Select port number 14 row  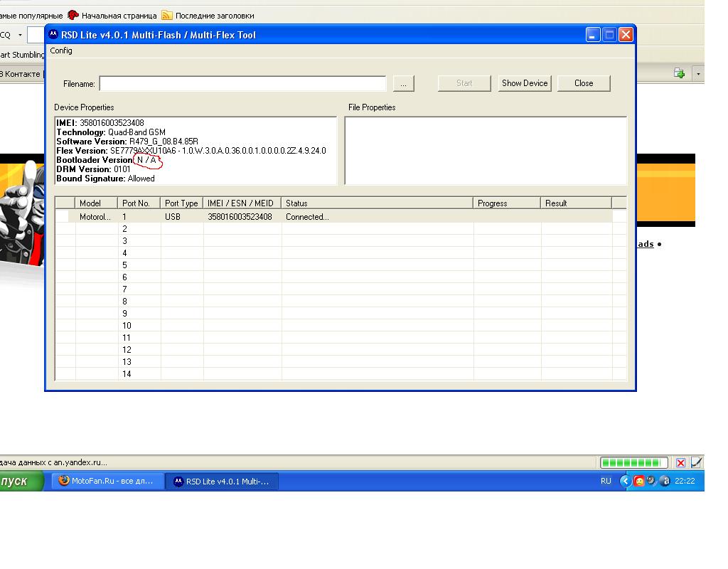click(x=341, y=373)
